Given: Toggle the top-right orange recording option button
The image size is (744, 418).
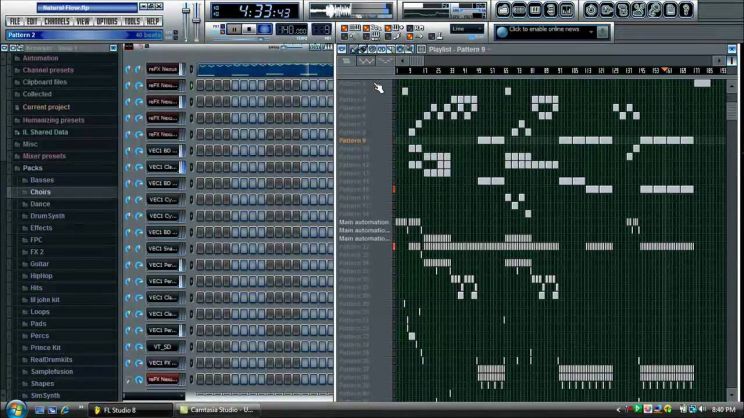Looking at the screenshot, I should [388, 28].
